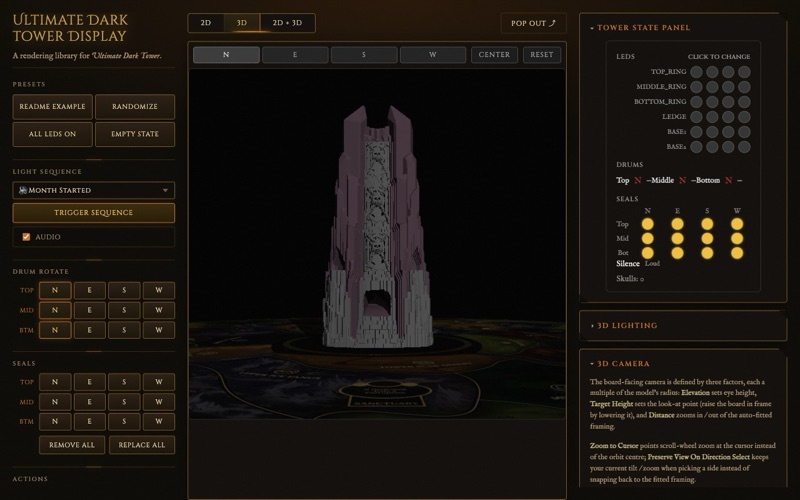The image size is (800, 500).
Task: Select Loud option in state panel
Action: pyautogui.click(x=652, y=264)
